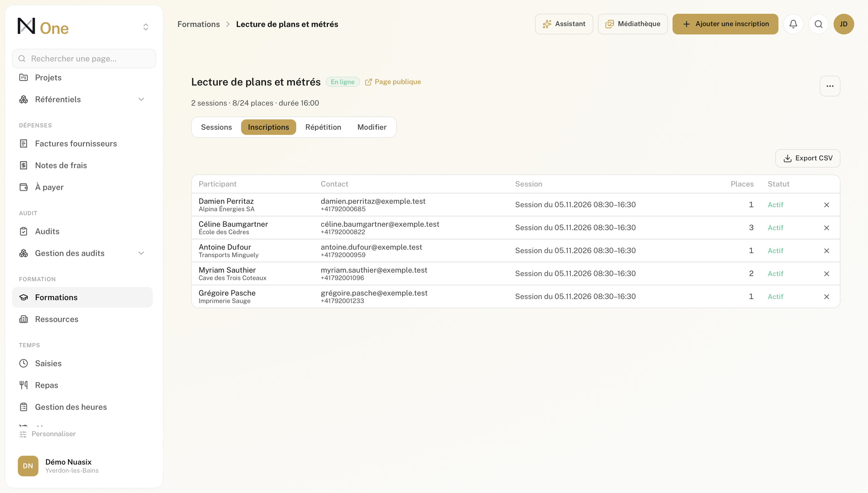Open Notes de frais
Viewport: 868px width, 493px height.
tap(82, 165)
